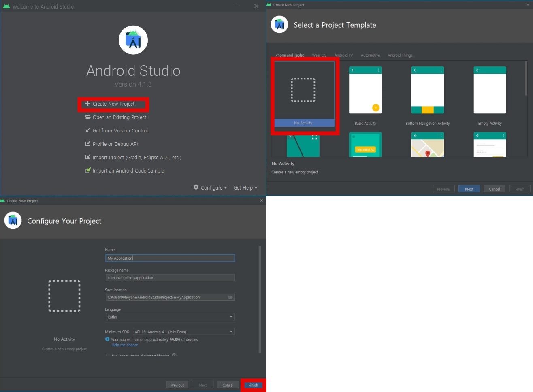Click the gear icon next to Configure
Screen dimensions: 533x392
[196, 187]
